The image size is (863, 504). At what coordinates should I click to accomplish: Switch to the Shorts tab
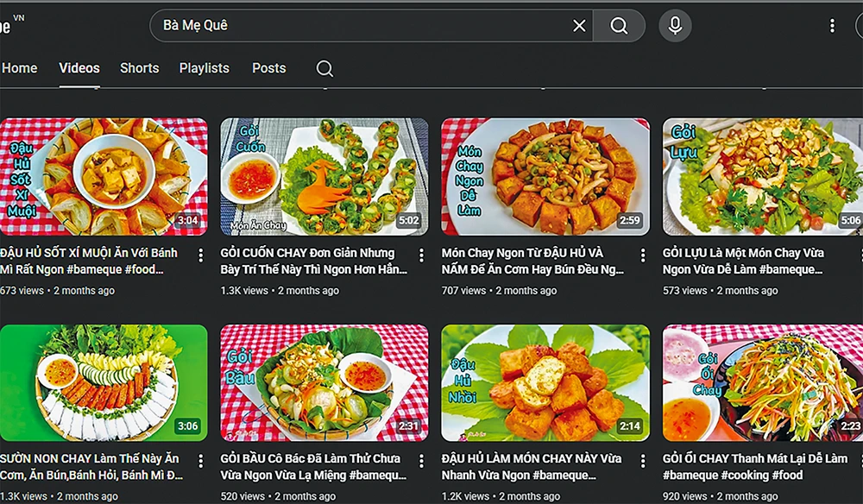139,68
